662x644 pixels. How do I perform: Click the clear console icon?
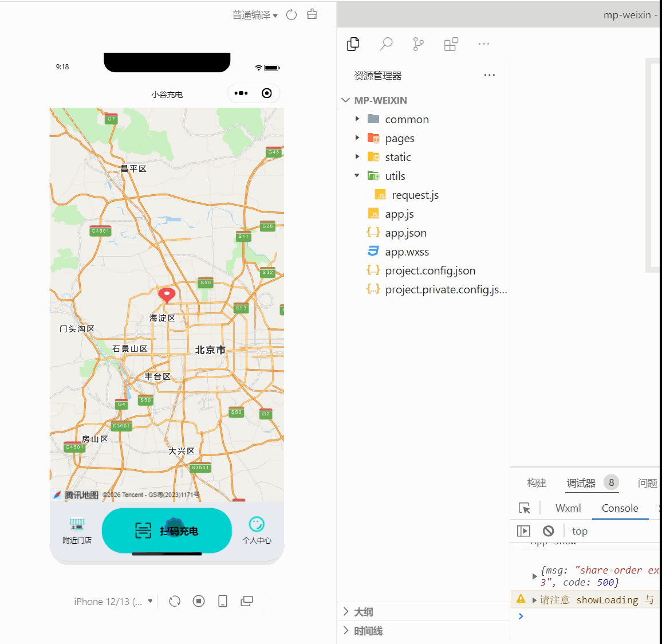tap(549, 531)
